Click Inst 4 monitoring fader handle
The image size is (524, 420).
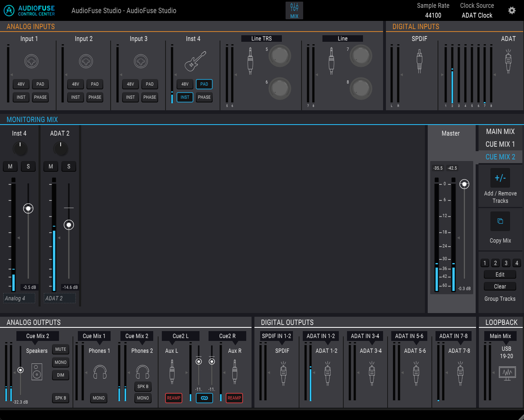coord(28,209)
